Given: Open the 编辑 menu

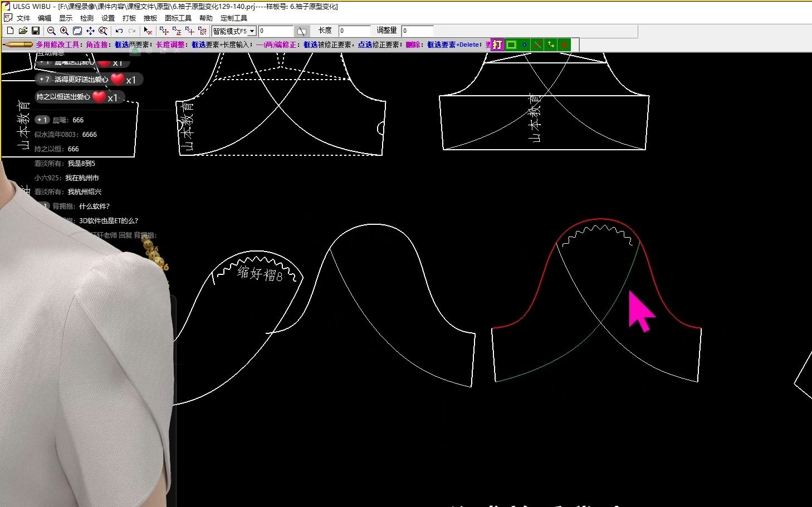Looking at the screenshot, I should click(45, 18).
